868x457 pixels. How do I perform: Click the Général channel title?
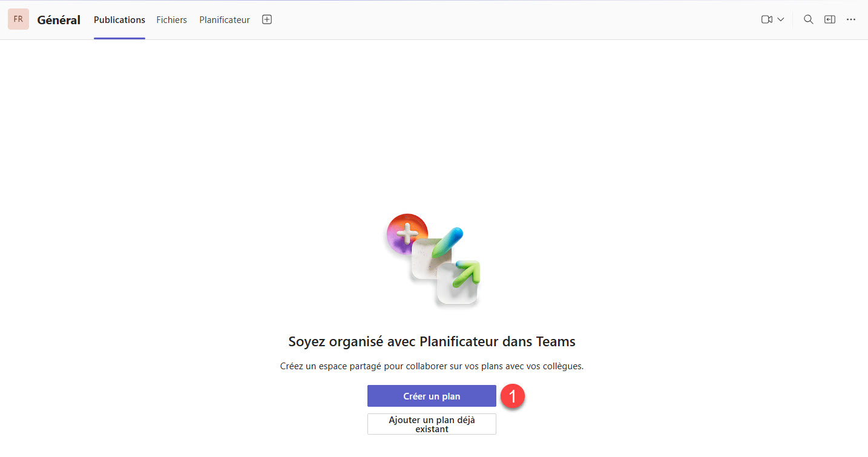point(59,20)
